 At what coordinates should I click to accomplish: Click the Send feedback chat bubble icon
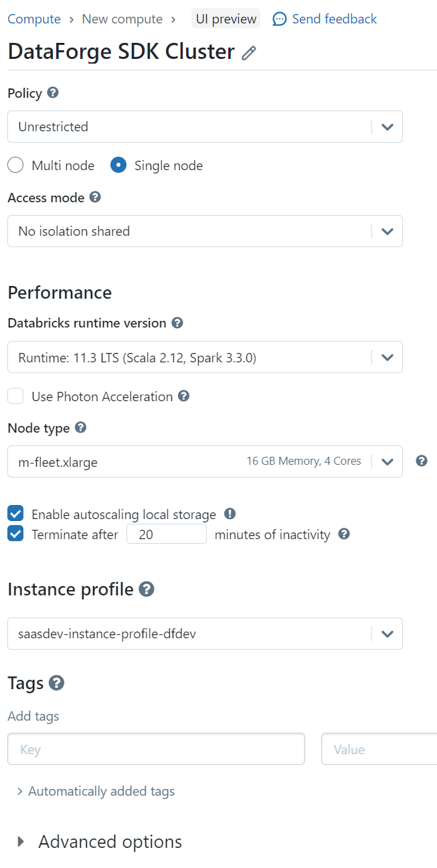click(278, 19)
